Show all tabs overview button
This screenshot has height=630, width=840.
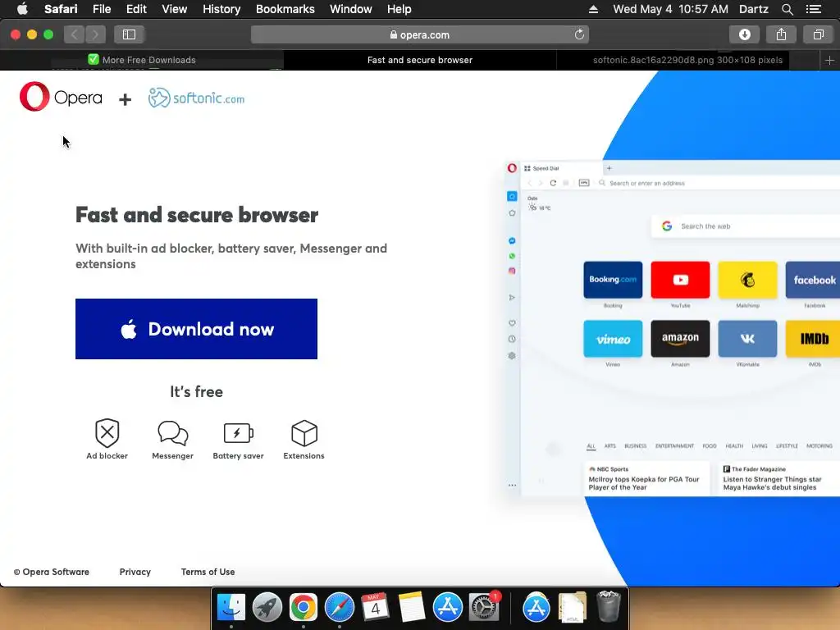818,34
